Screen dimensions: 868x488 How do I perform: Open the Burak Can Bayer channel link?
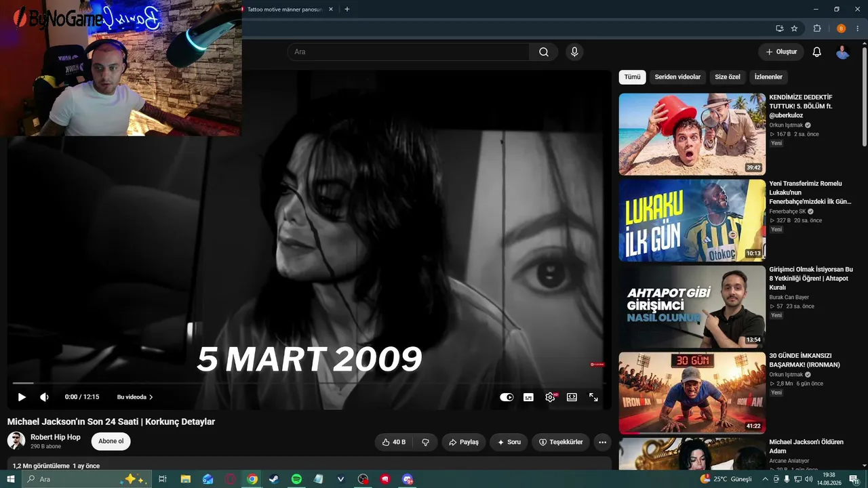789,298
